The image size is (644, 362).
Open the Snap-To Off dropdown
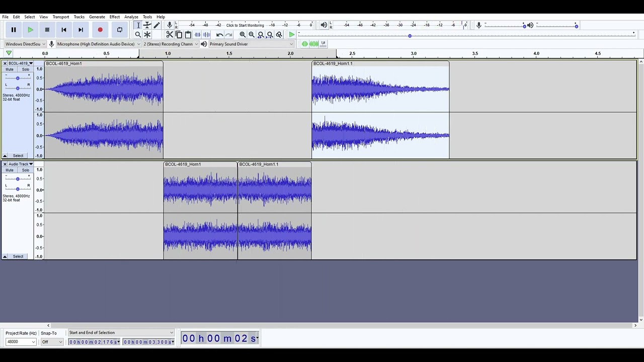tap(52, 342)
